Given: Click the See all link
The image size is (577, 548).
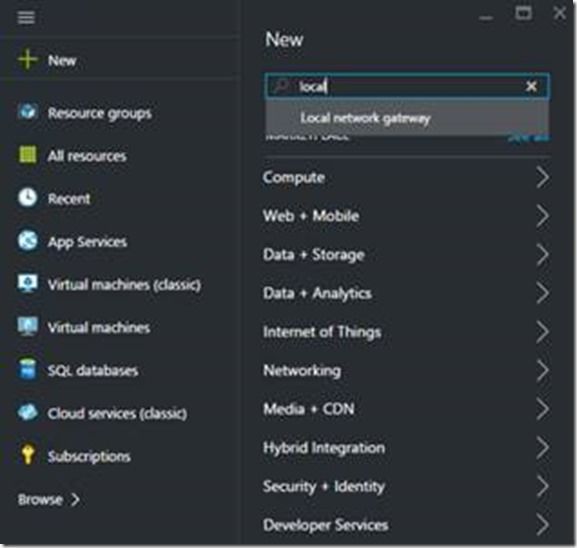Looking at the screenshot, I should [528, 138].
